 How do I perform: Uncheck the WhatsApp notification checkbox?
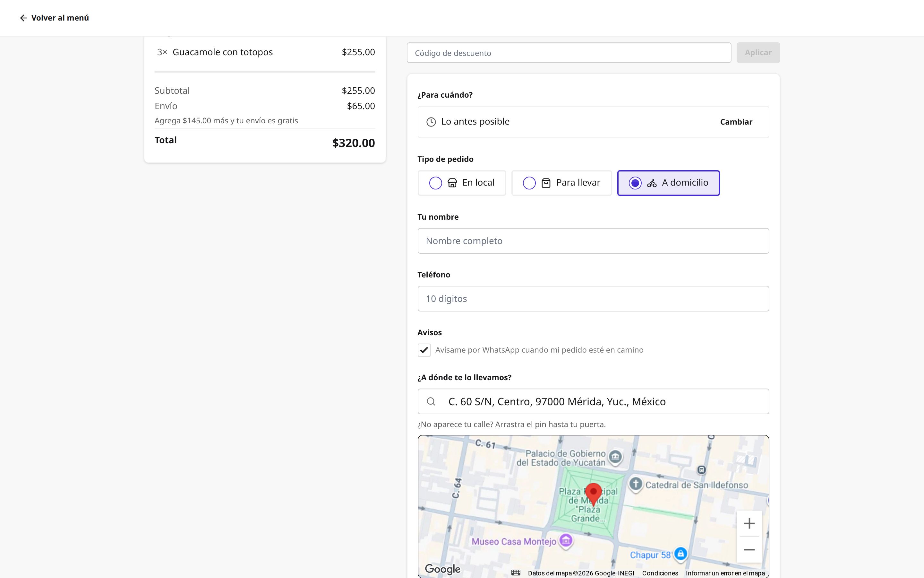[424, 350]
